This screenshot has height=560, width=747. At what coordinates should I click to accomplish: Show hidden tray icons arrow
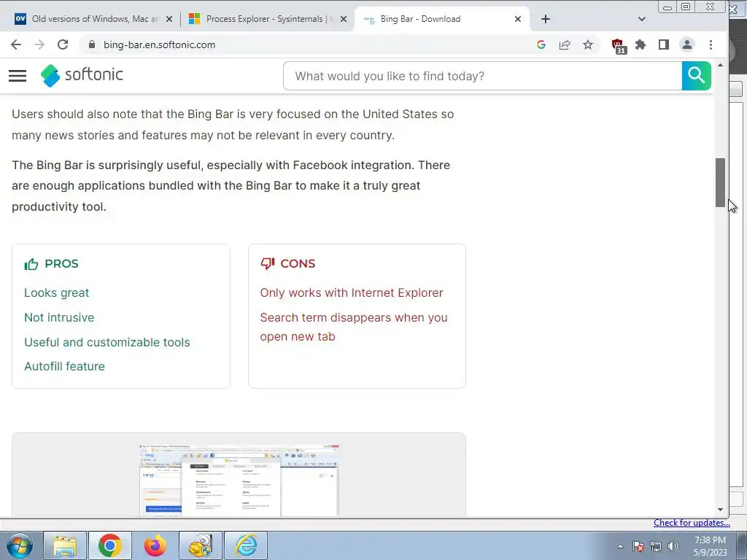(620, 546)
